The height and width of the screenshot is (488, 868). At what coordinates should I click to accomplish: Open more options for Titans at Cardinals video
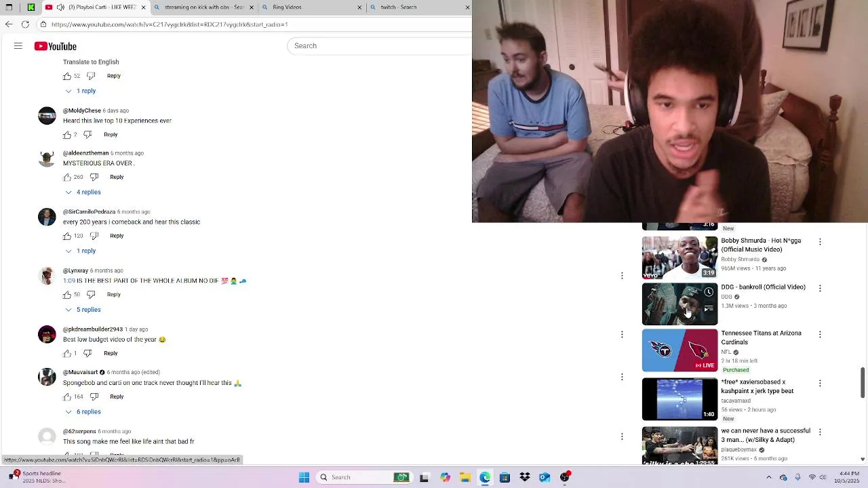pos(820,334)
